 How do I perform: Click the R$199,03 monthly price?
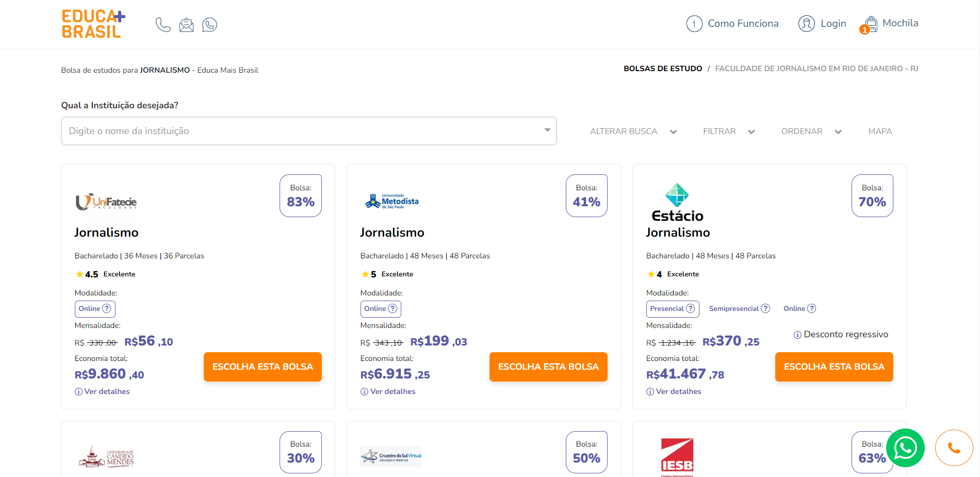pyautogui.click(x=438, y=341)
